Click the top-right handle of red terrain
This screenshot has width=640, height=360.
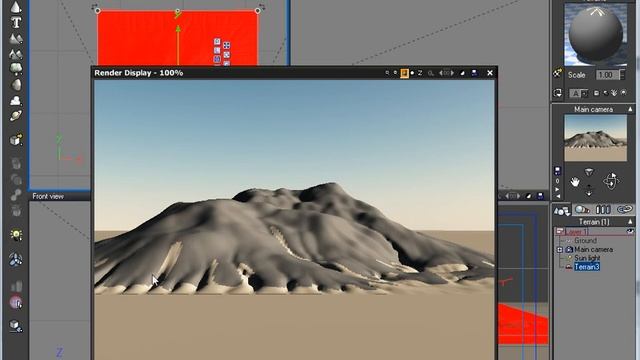(x=258, y=11)
